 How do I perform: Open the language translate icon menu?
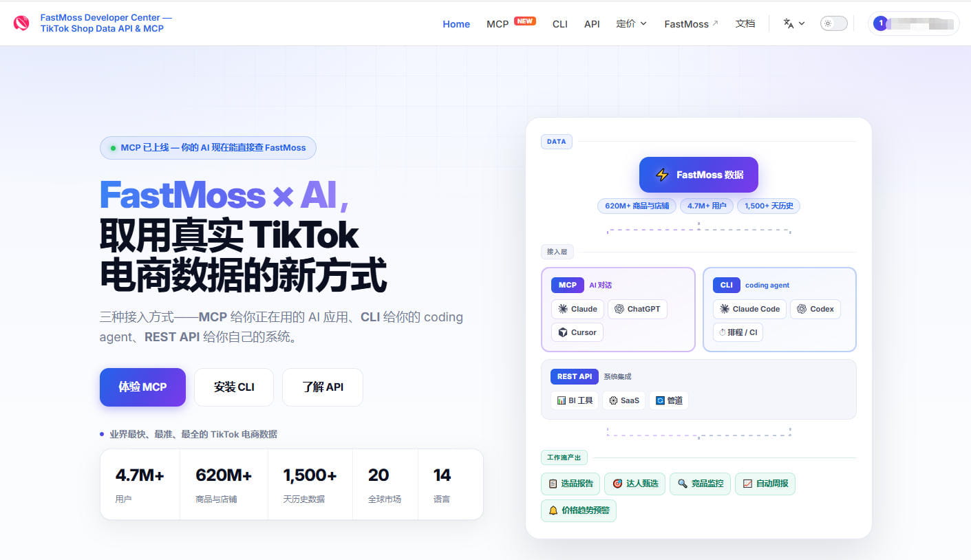click(x=794, y=23)
